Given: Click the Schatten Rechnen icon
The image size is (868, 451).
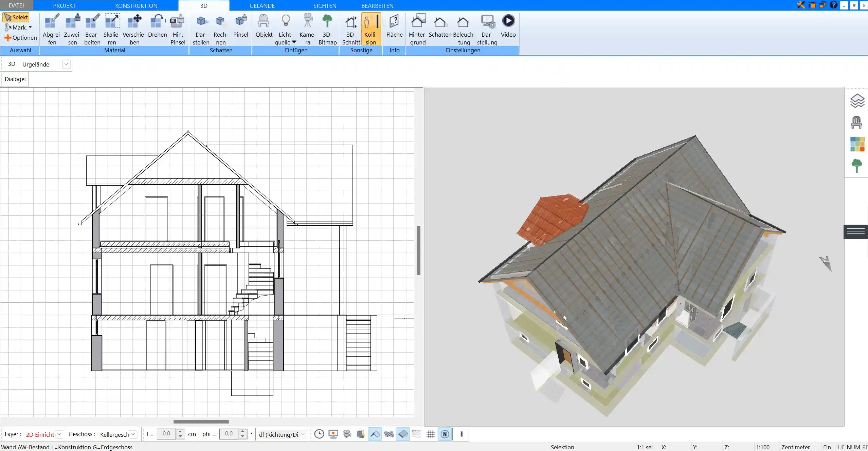Looking at the screenshot, I should click(x=221, y=29).
